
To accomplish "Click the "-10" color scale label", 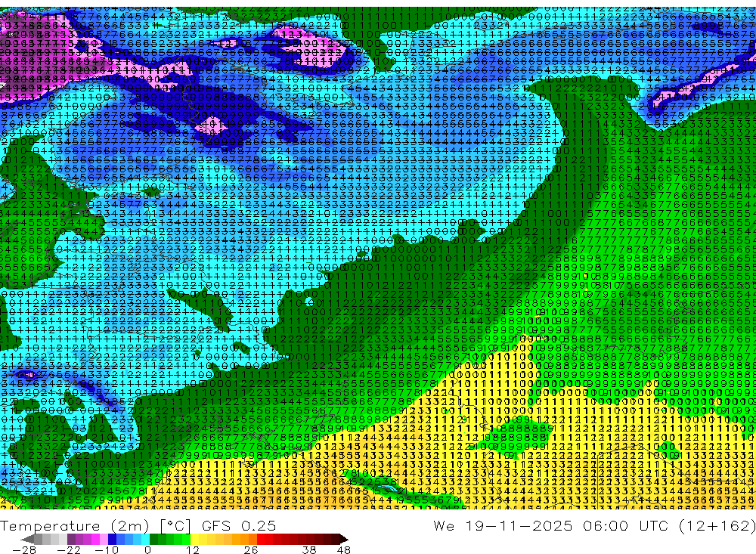I will pos(107,550).
